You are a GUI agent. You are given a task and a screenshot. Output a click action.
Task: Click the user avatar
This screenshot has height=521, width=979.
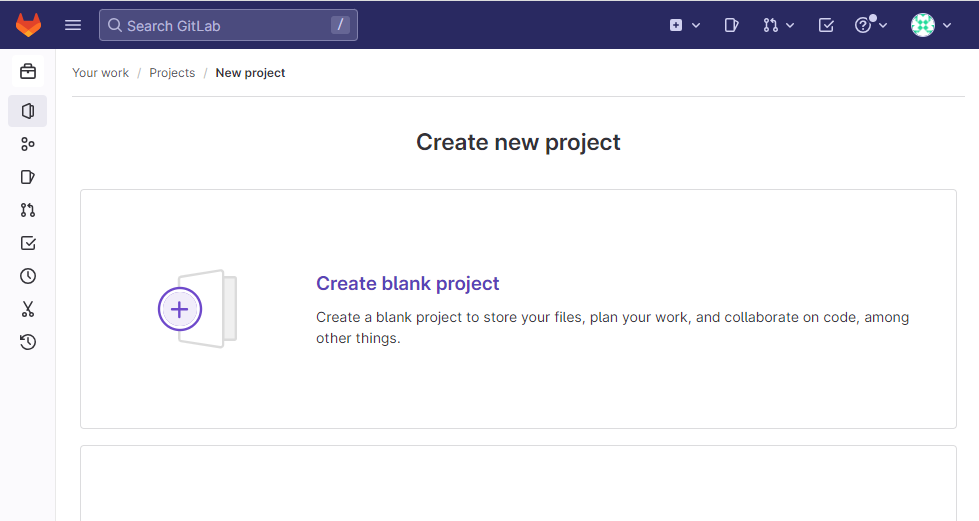[922, 25]
